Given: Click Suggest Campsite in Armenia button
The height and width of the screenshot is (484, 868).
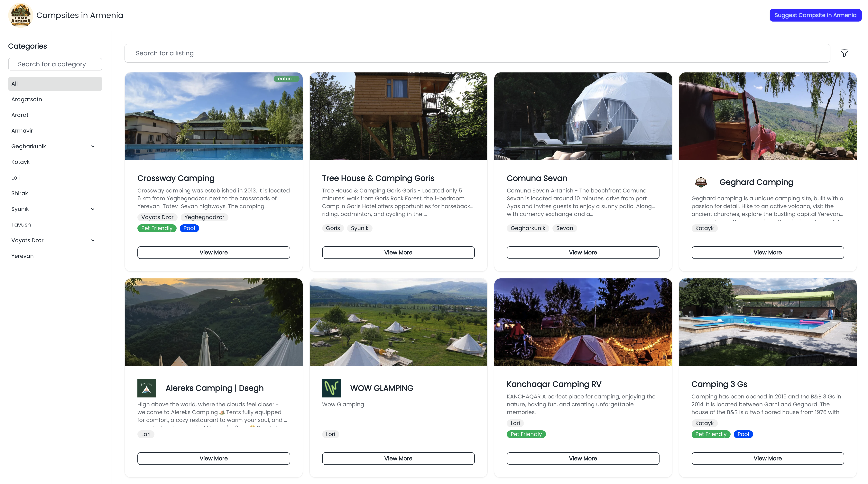Looking at the screenshot, I should point(815,15).
